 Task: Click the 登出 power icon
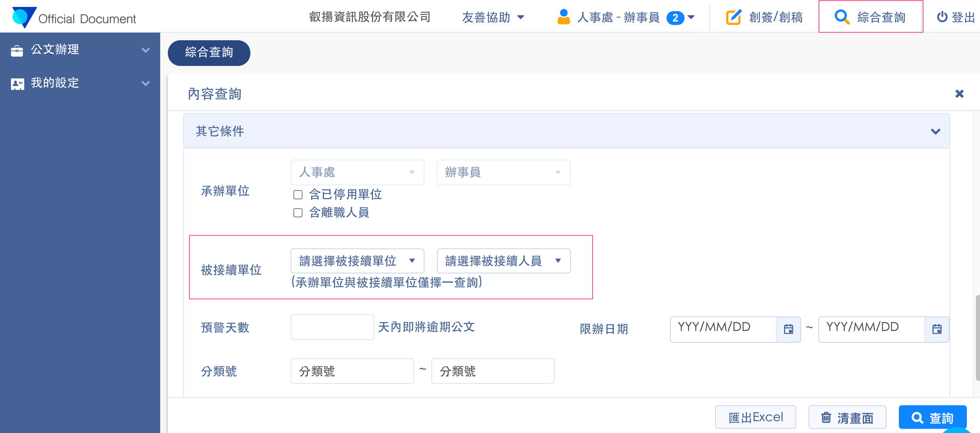[942, 17]
